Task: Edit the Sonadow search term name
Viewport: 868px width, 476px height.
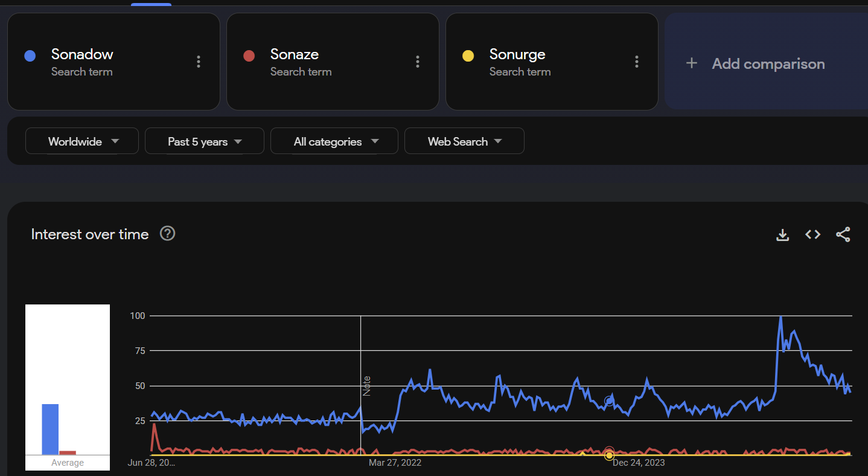Action: pos(82,54)
